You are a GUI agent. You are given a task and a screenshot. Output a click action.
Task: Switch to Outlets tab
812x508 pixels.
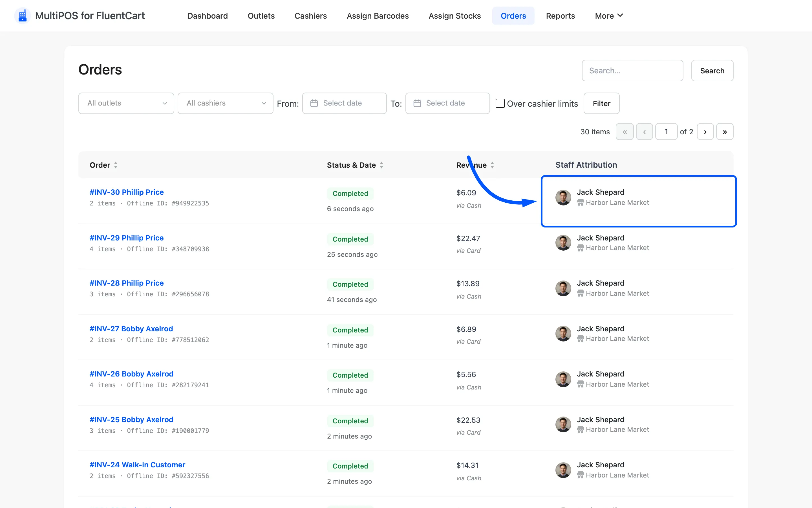coord(261,16)
